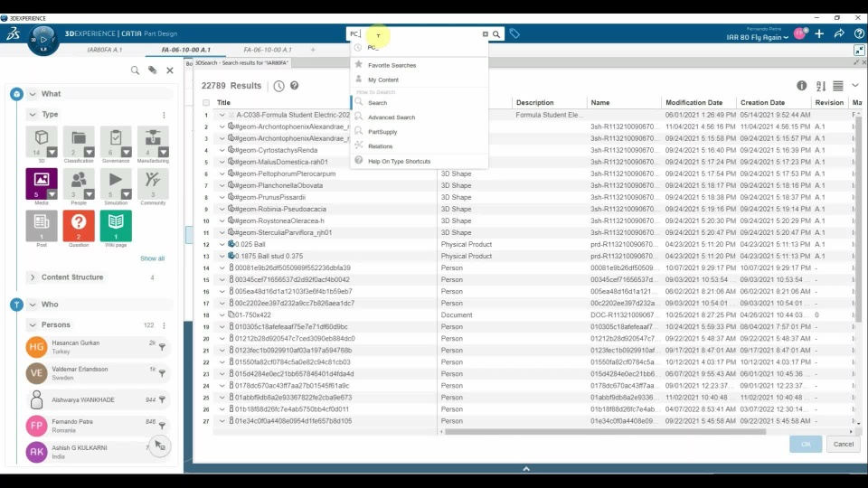Open search history clock icon by Results
This screenshot has height=488, width=868.
(x=278, y=86)
